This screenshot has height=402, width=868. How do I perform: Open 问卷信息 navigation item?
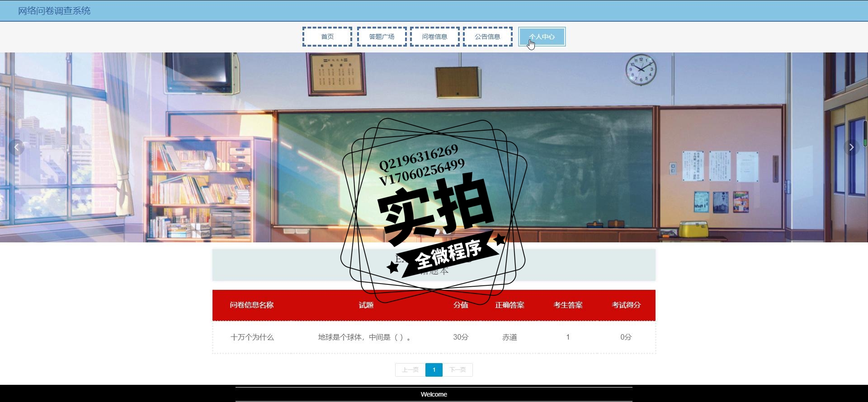tap(434, 37)
